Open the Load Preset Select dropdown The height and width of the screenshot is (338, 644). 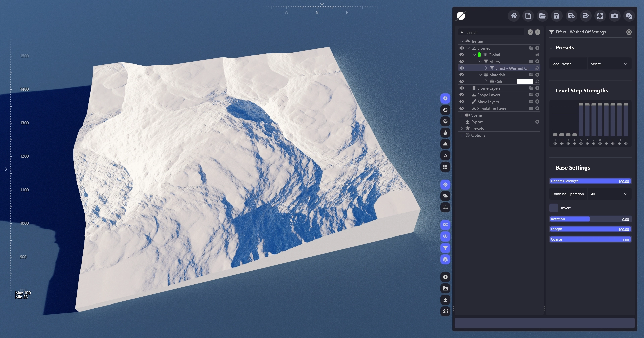(609, 64)
